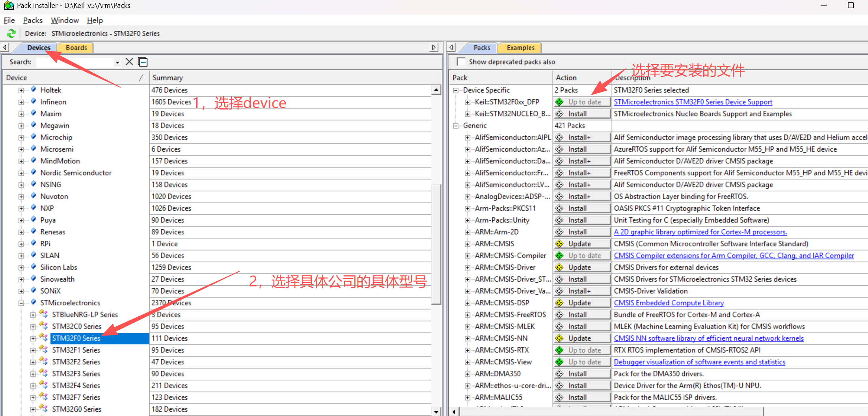Viewport: 868px width, 416px height.
Task: Select the Packs tab
Action: [482, 48]
